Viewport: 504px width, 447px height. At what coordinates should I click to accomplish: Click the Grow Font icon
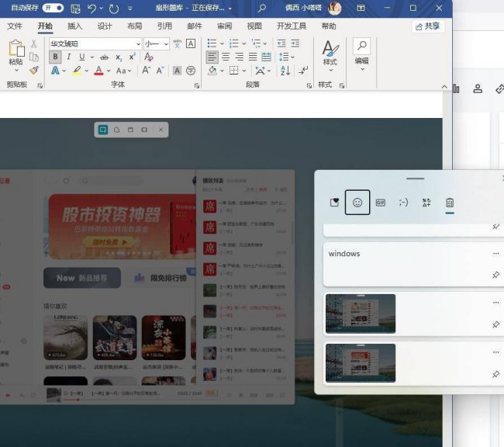pyautogui.click(x=146, y=70)
